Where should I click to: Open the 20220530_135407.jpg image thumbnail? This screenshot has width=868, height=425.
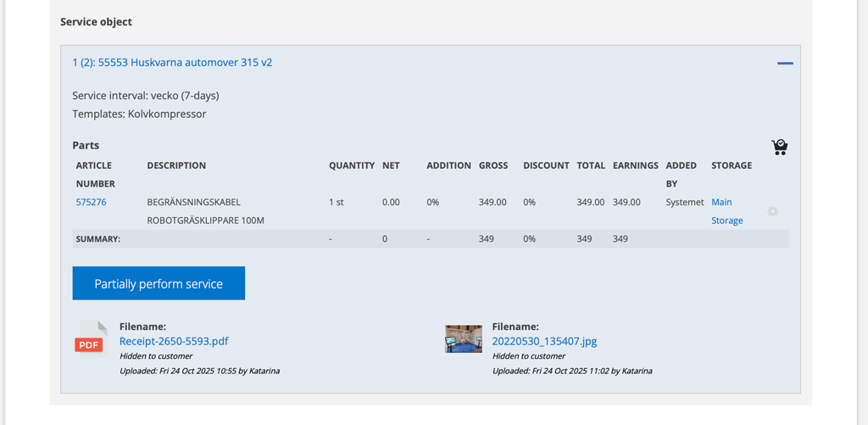[464, 339]
